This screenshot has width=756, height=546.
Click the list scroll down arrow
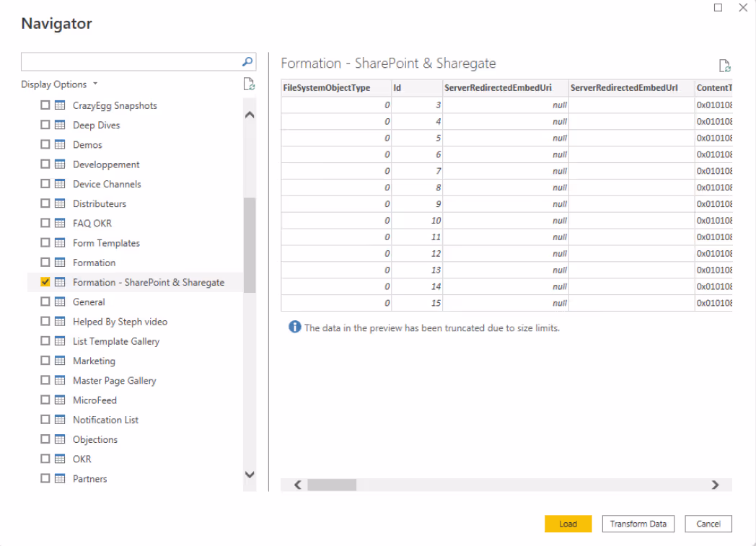[250, 475]
